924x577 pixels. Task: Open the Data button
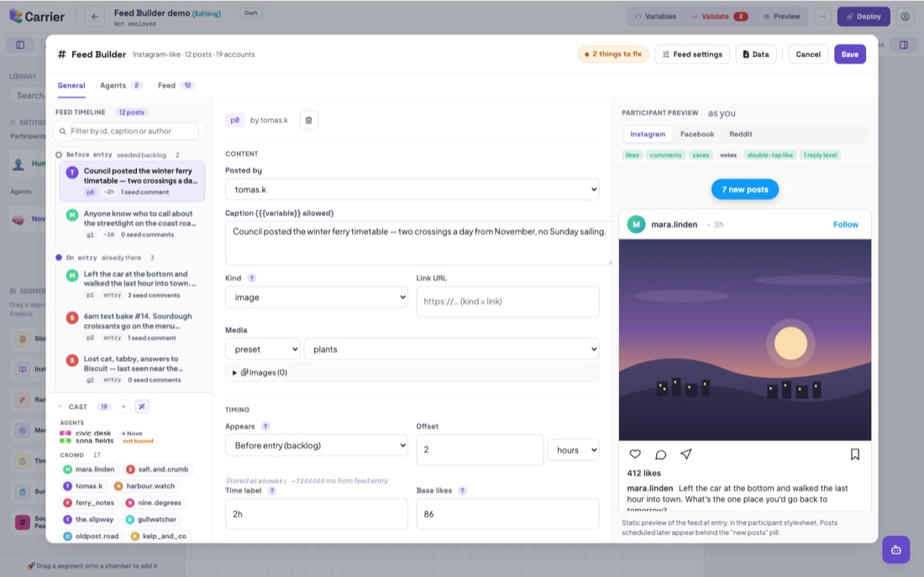click(755, 55)
